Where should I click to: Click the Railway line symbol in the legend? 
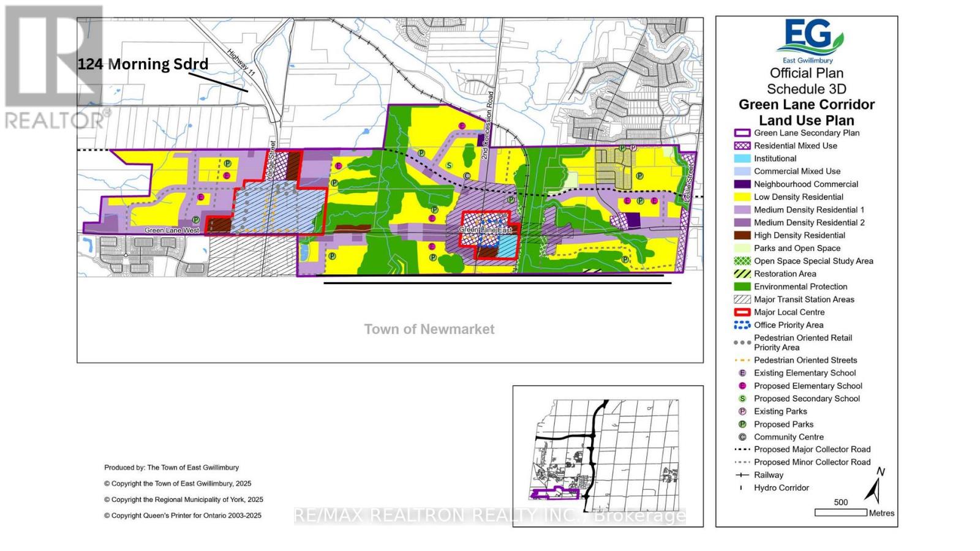tap(742, 475)
